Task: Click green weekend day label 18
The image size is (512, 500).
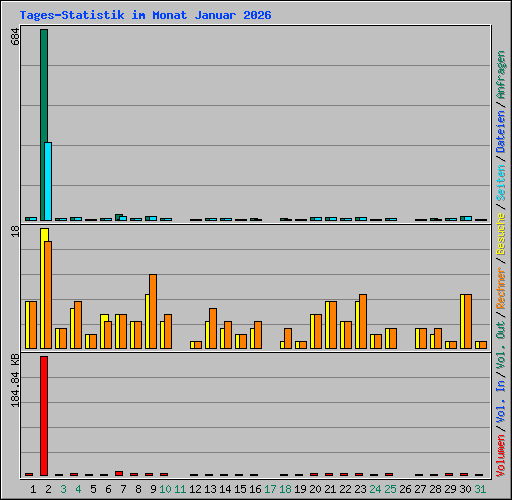Action: tap(285, 489)
